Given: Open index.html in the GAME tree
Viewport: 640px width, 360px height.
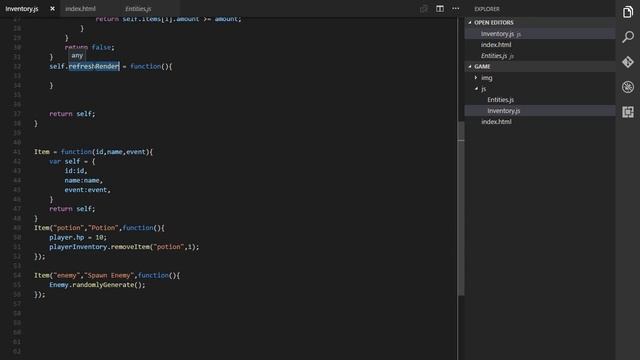Looking at the screenshot, I should pos(540,122).
